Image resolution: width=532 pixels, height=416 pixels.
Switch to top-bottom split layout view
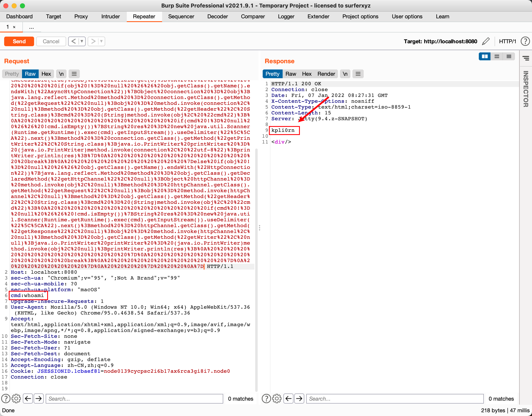(497, 57)
